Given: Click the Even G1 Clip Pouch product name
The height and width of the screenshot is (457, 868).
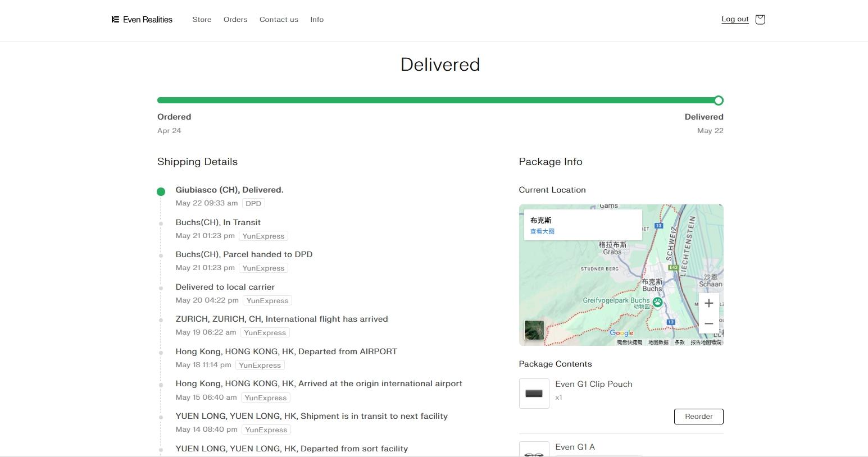Looking at the screenshot, I should (594, 384).
